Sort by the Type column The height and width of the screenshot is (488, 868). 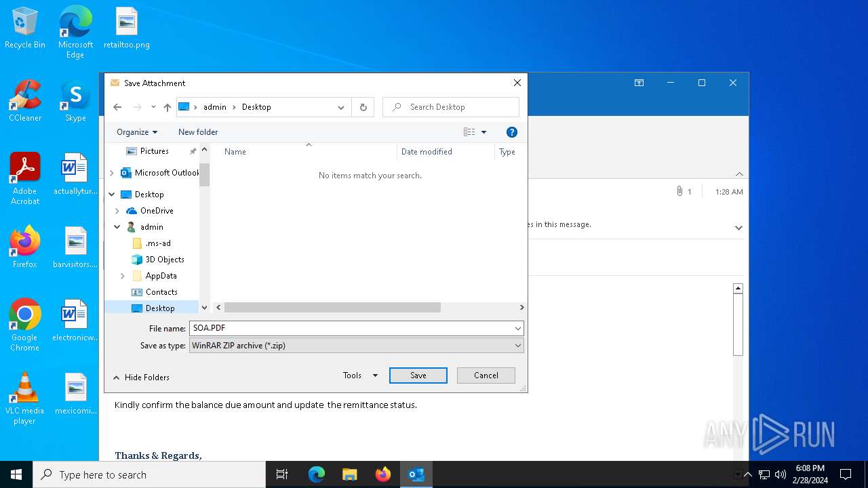[508, 152]
